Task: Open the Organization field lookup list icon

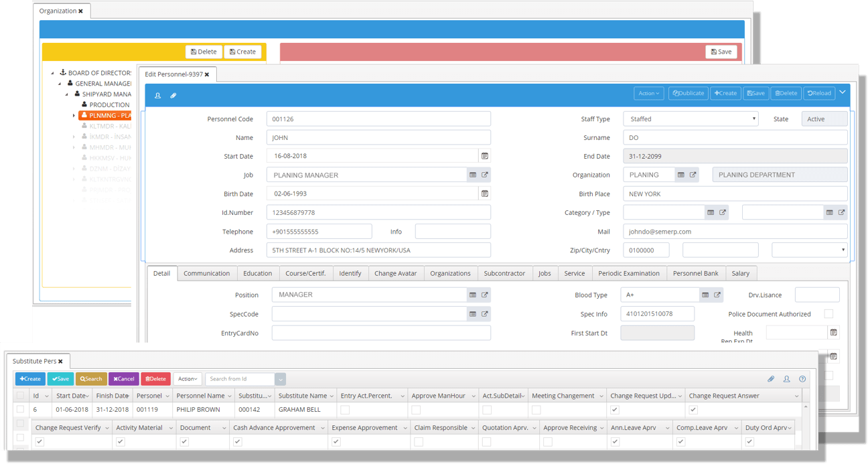Action: 681,175
